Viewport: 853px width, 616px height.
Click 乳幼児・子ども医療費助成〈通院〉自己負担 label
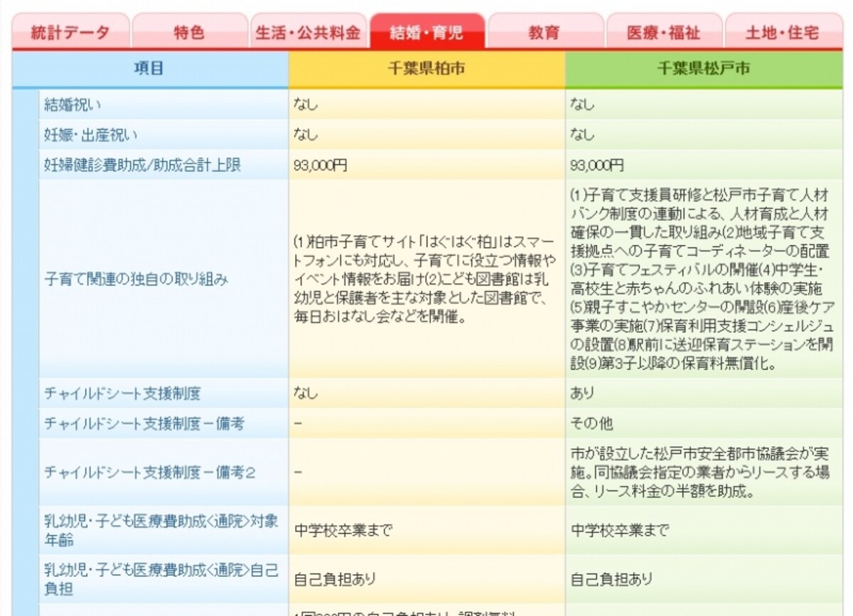pyautogui.click(x=161, y=579)
